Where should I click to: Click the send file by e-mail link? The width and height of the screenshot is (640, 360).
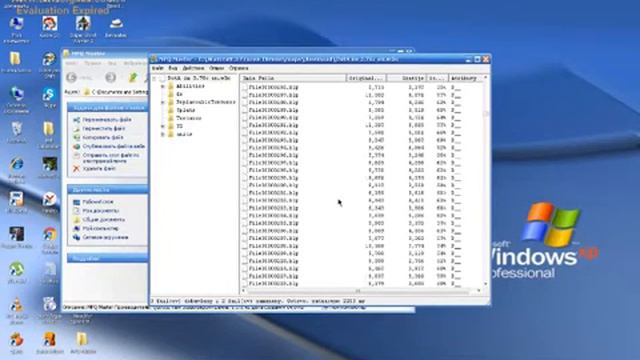[111, 158]
